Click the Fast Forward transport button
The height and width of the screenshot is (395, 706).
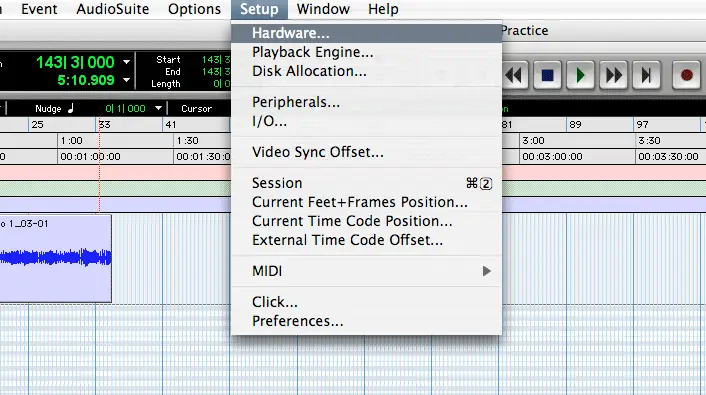tap(614, 75)
